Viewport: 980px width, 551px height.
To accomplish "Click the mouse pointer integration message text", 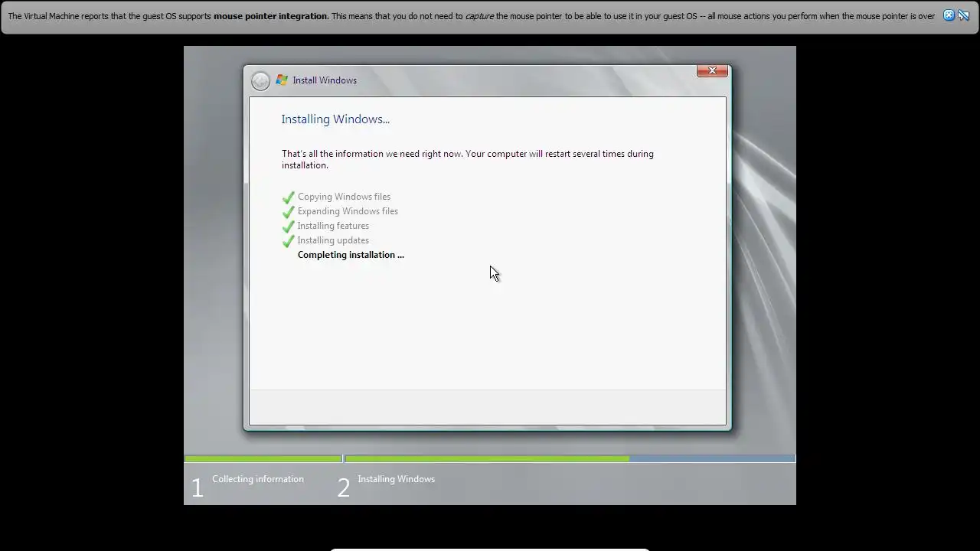I will (471, 16).
